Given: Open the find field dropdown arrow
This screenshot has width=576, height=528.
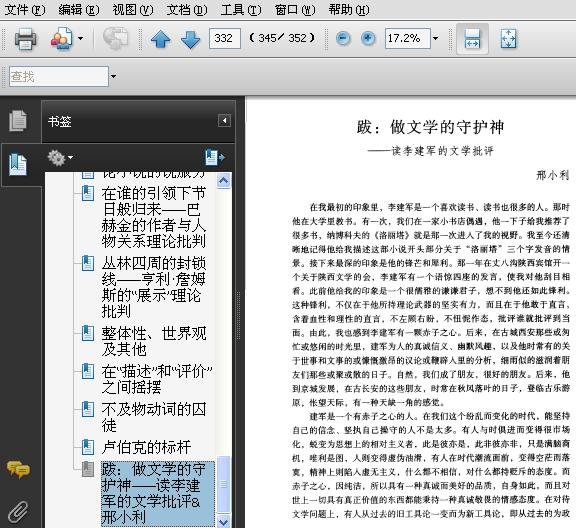Looking at the screenshot, I should [x=114, y=76].
